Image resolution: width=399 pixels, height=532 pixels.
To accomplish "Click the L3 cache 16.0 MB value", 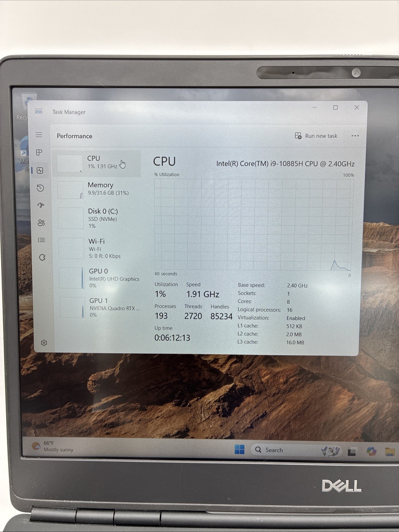I will [x=295, y=342].
